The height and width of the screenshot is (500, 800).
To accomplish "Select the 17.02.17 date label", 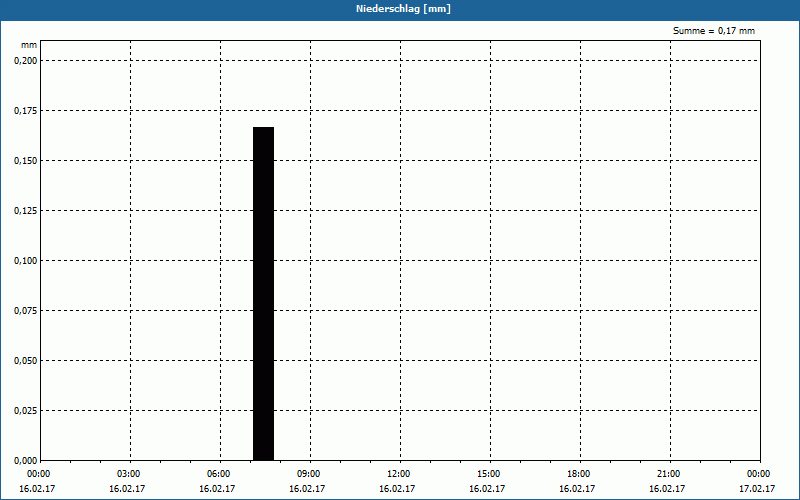I will 757,488.
